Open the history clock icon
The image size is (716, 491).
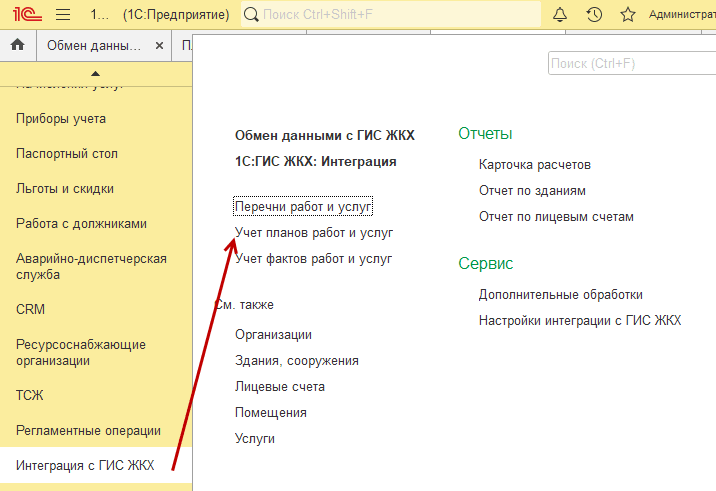(594, 15)
